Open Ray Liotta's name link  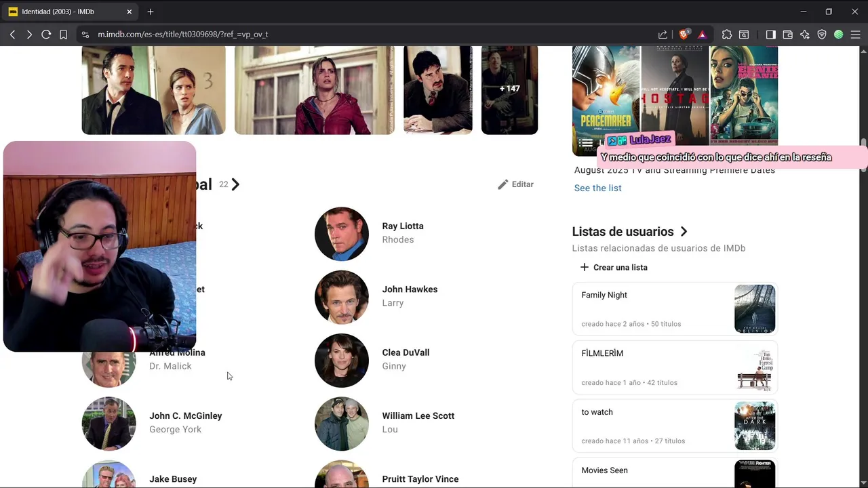403,226
